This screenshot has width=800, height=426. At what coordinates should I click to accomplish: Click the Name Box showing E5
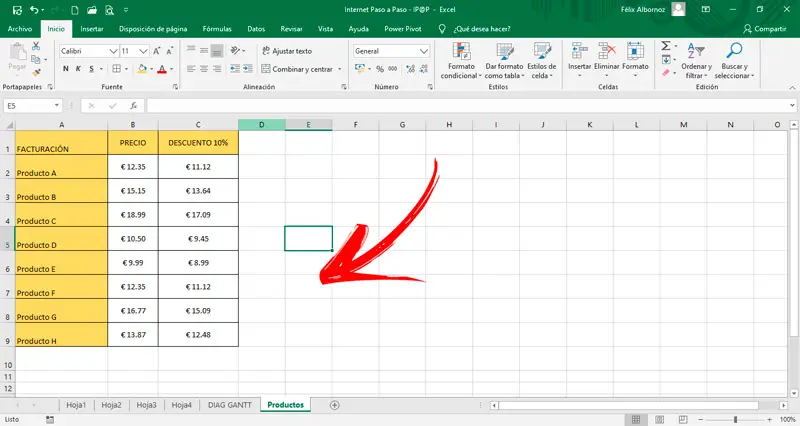(33, 106)
